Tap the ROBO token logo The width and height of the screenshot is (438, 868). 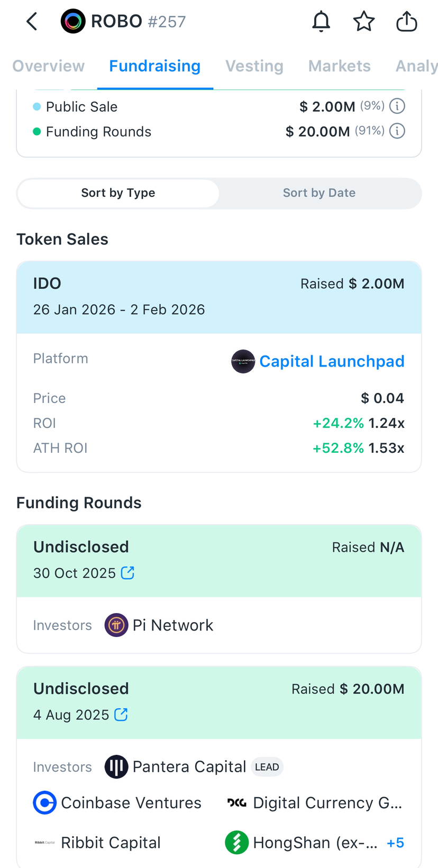point(73,22)
